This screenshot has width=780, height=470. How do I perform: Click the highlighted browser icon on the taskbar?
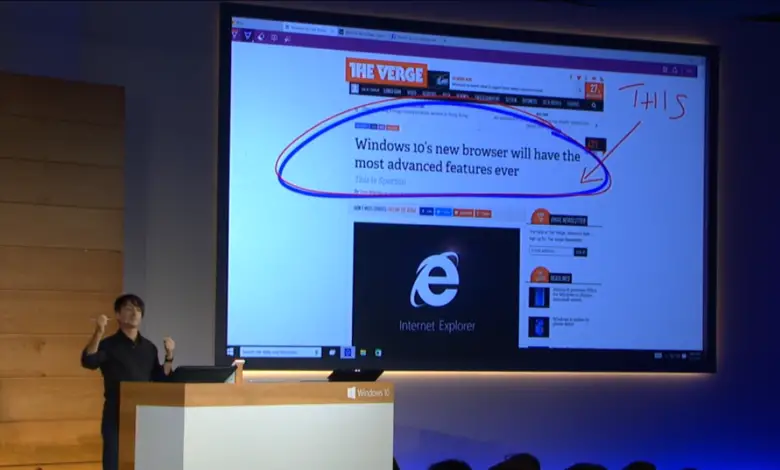coord(348,352)
